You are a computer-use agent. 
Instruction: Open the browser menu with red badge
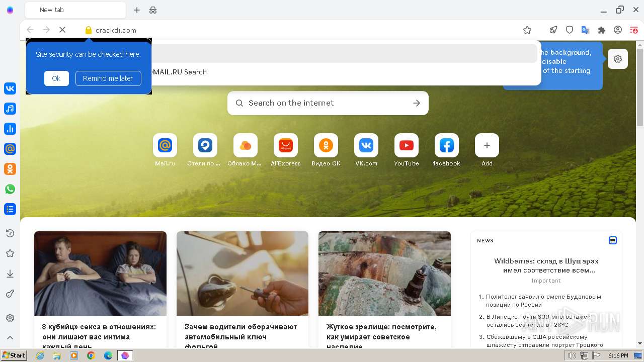pyautogui.click(x=634, y=30)
